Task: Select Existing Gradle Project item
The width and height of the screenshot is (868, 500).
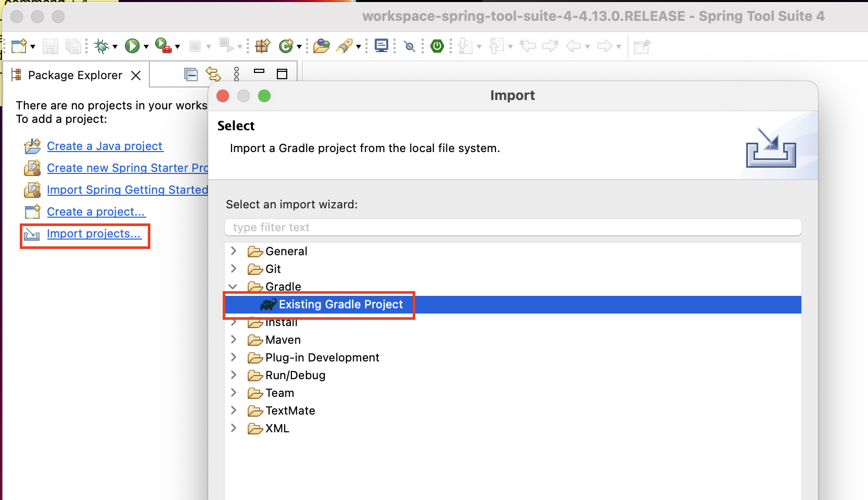Action: pos(341,305)
